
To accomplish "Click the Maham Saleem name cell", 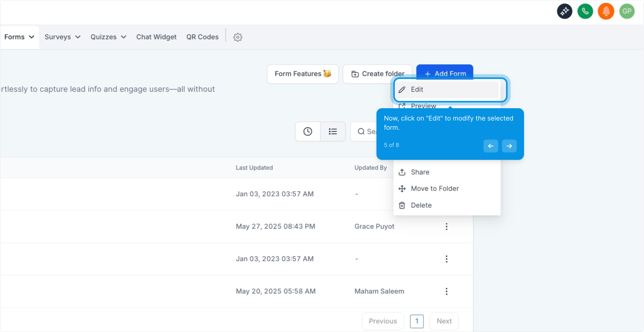I will [379, 291].
